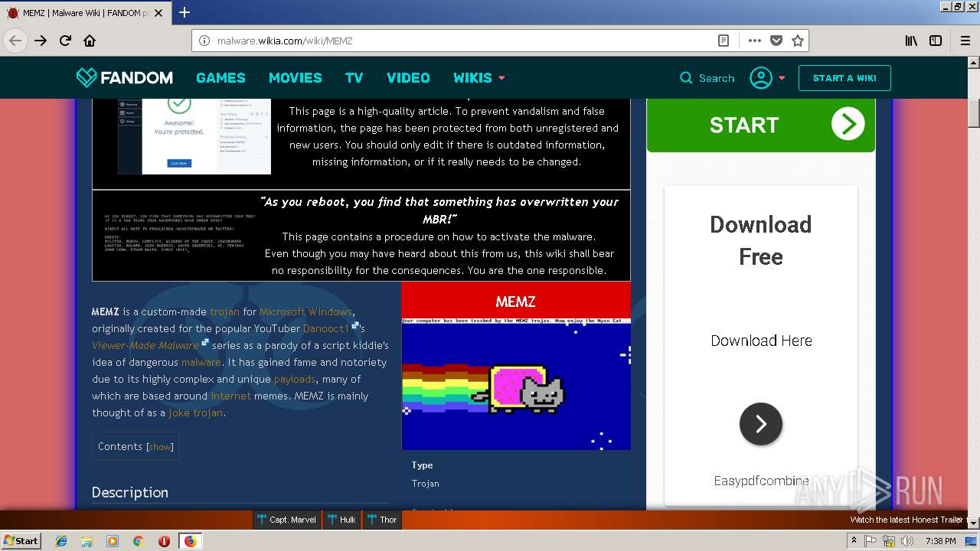Click the START A WIKI button
980x551 pixels.
[x=844, y=78]
